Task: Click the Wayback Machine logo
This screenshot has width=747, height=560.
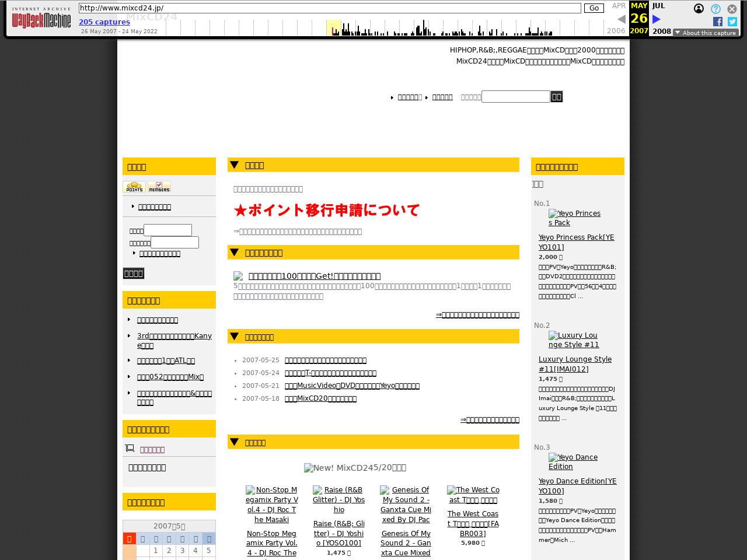Action: 41,18
